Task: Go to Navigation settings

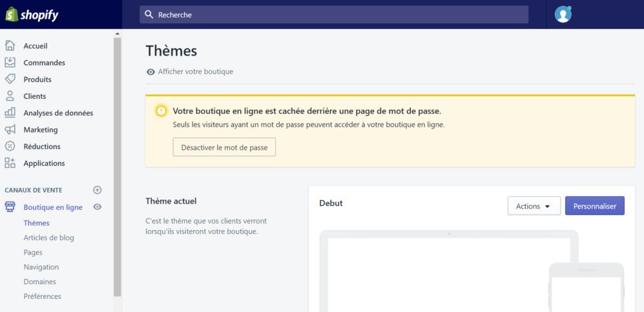Action: pos(41,267)
